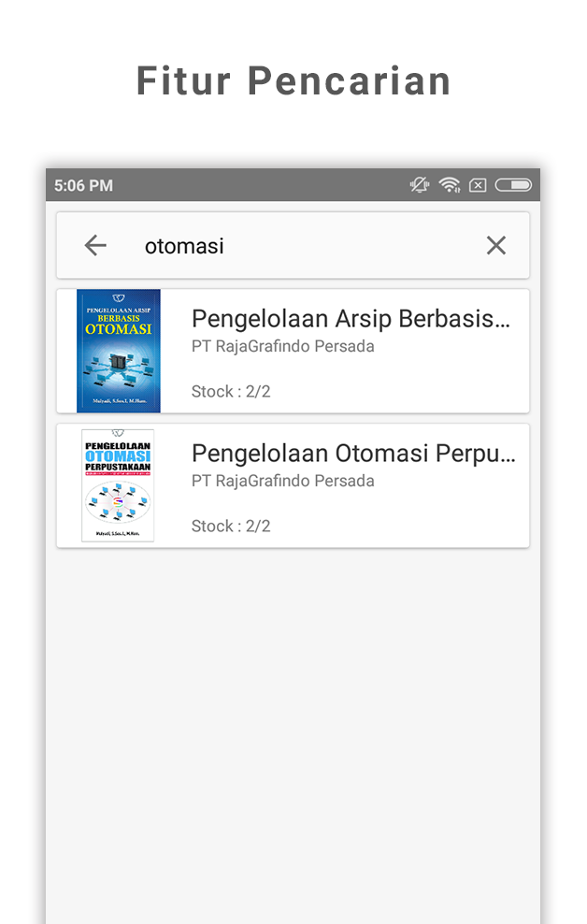
Task: Tap the back arrow in search bar
Action: pyautogui.click(x=95, y=246)
